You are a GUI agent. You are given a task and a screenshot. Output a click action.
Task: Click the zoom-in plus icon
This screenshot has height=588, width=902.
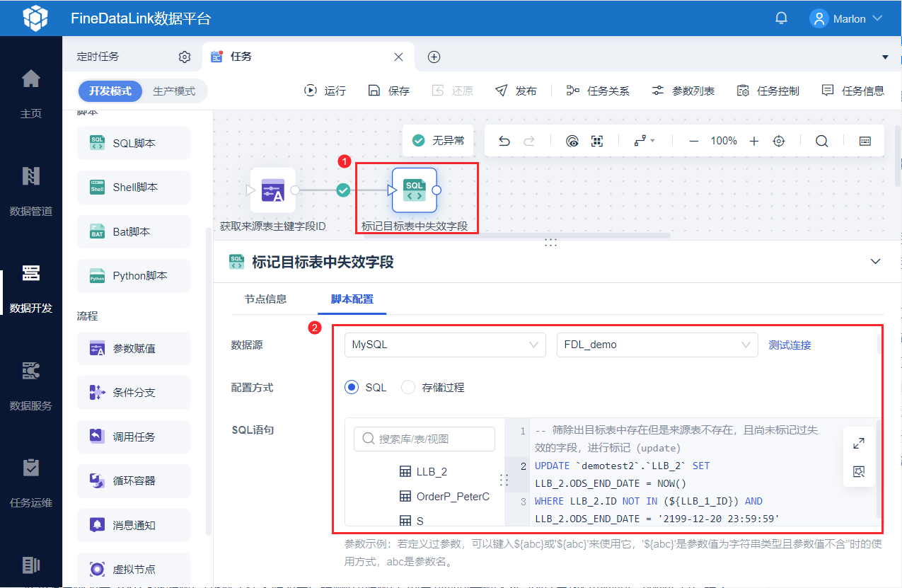click(x=754, y=141)
